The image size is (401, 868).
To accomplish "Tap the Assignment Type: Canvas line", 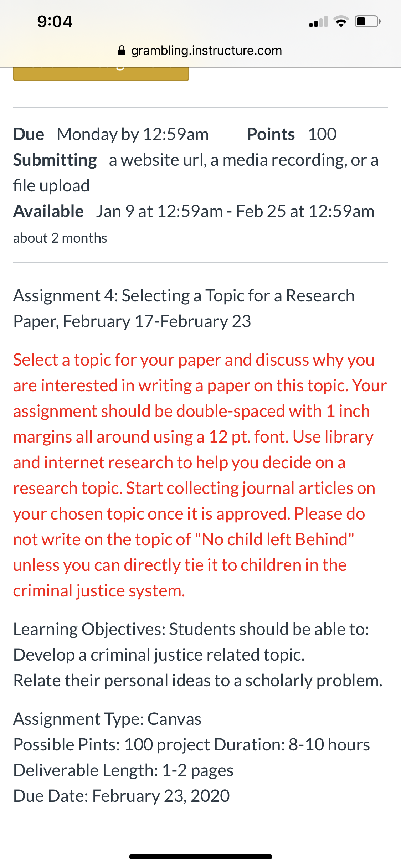I will click(x=107, y=719).
